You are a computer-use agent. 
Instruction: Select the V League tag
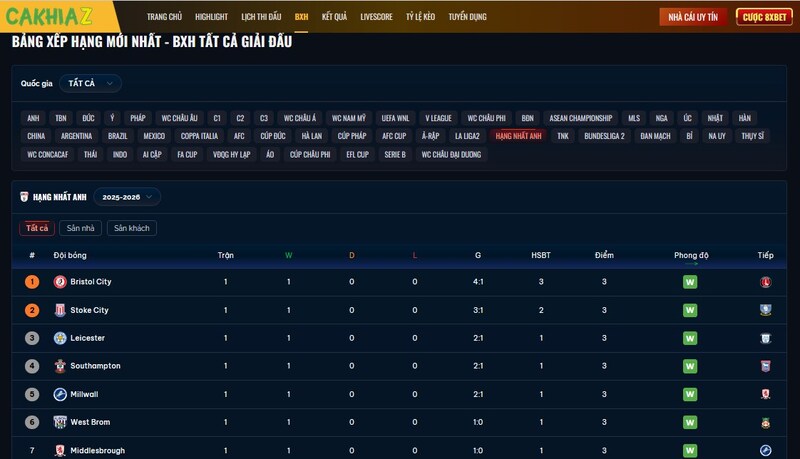438,118
